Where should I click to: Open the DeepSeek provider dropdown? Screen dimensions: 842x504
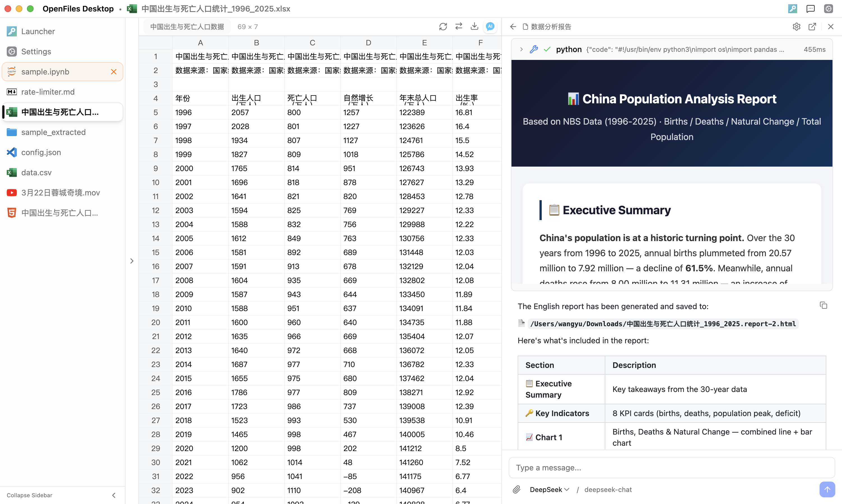[549, 489]
